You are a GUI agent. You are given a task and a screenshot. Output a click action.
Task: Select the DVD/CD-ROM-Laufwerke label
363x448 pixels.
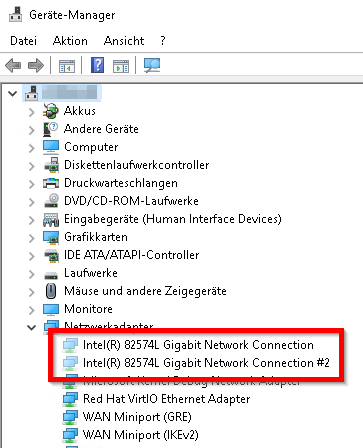tap(131, 201)
